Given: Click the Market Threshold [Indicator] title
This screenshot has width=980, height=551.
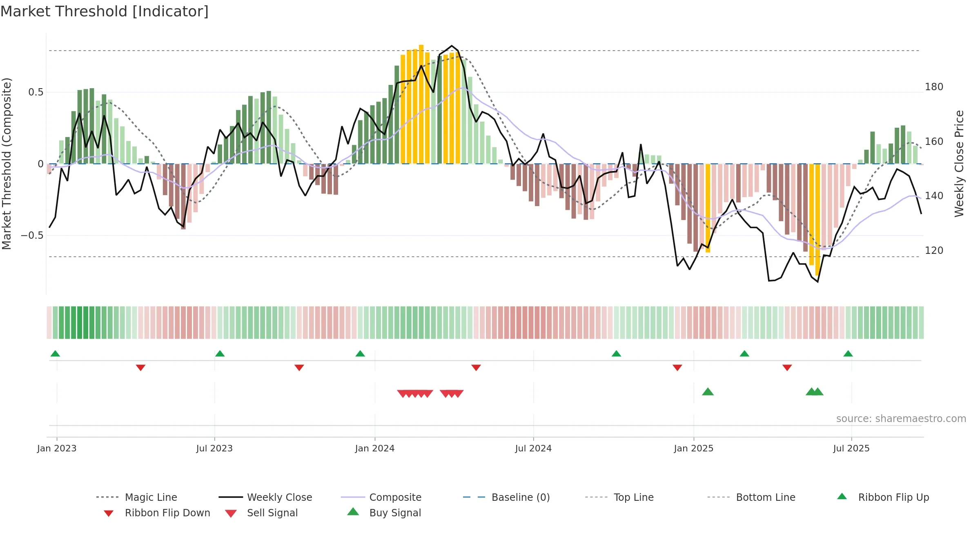Looking at the screenshot, I should tap(105, 11).
